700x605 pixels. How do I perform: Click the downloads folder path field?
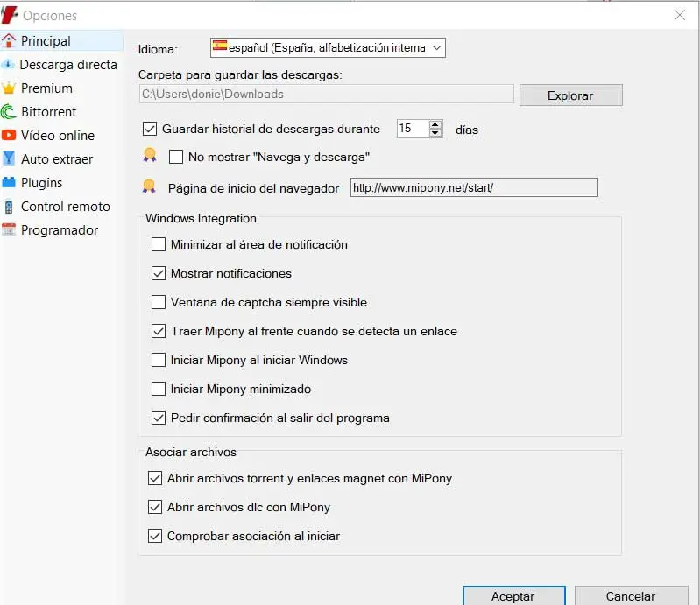pos(326,95)
